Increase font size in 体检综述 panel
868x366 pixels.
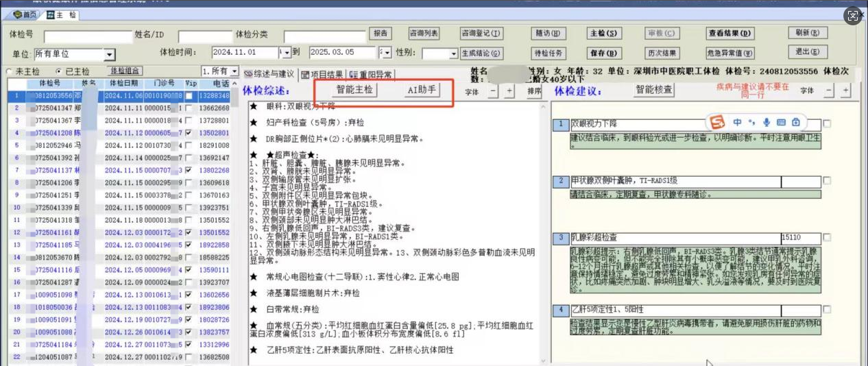pyautogui.click(x=509, y=90)
